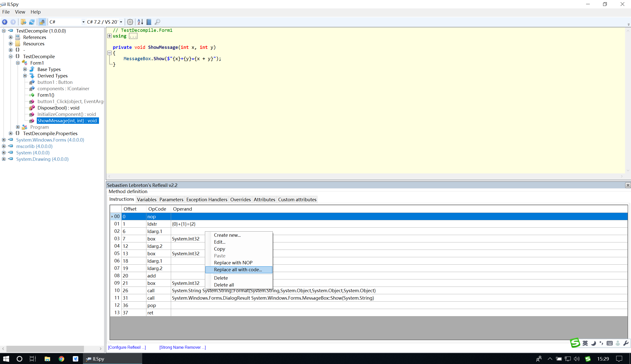Screen dimensions: 631x364
Task: Expand System.Windows.Forms (4.0.0.0) assembly
Action: click(3, 140)
